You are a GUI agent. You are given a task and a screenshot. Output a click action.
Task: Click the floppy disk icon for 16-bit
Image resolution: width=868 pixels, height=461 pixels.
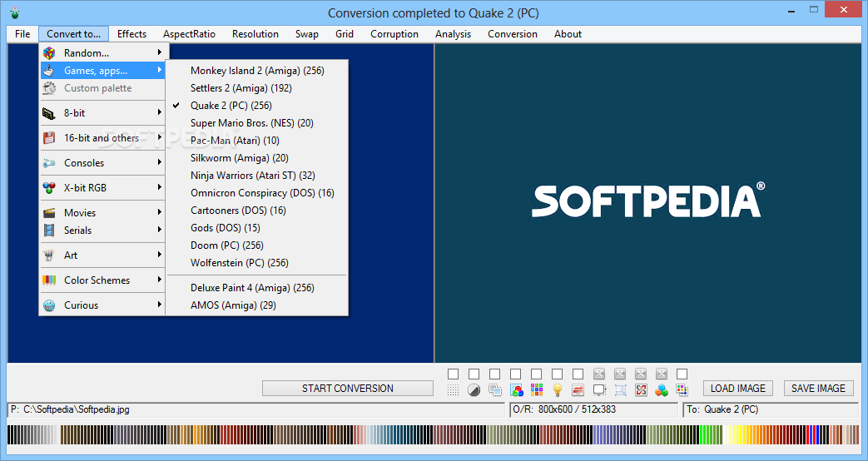click(49, 138)
